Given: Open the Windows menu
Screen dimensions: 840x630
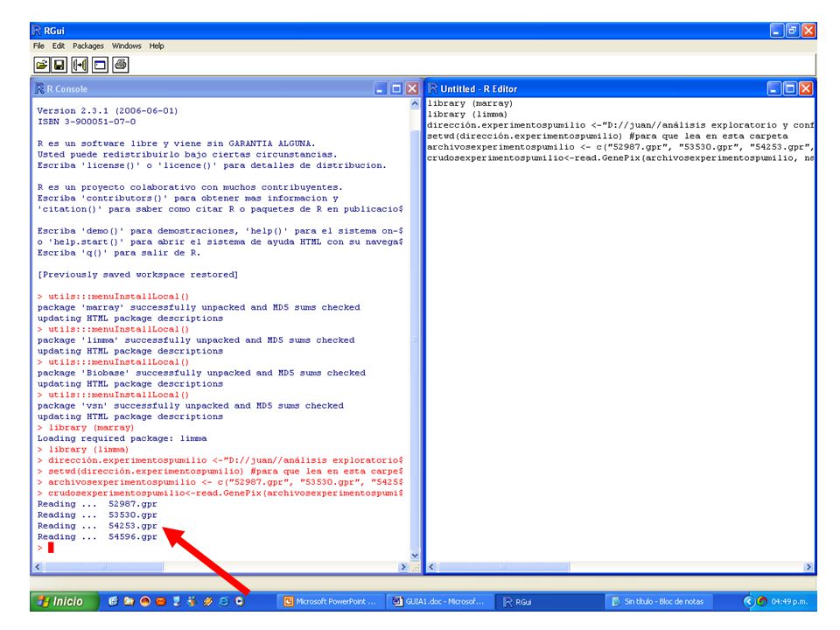Looking at the screenshot, I should point(126,46).
